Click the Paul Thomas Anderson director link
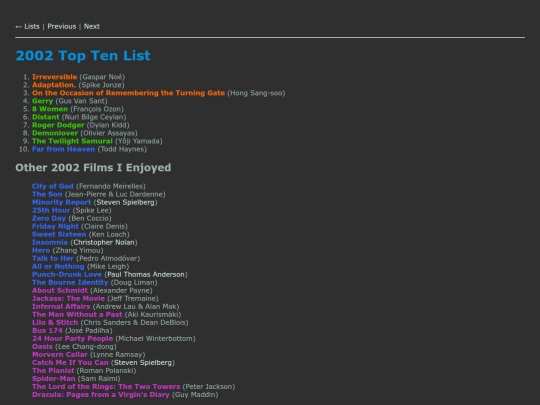The width and height of the screenshot is (540, 405). click(x=146, y=274)
